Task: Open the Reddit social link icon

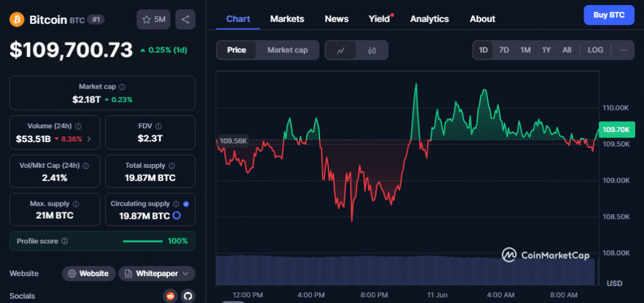Action: click(170, 296)
